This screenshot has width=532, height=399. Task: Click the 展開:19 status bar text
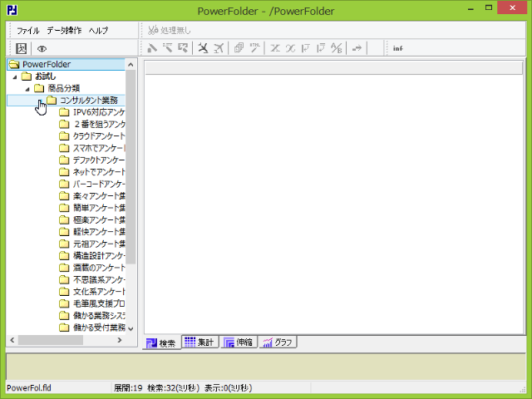(128, 388)
